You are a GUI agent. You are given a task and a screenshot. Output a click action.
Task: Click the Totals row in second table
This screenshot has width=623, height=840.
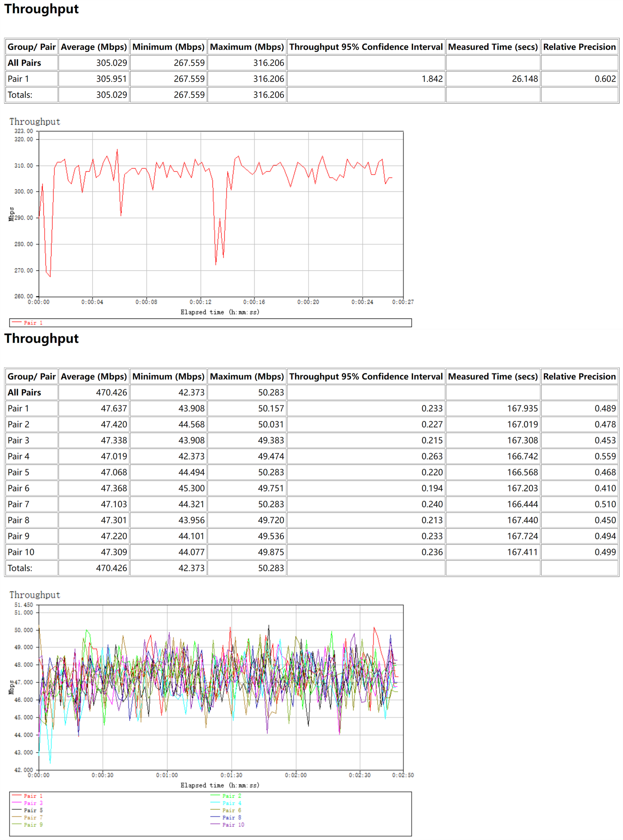click(20, 568)
